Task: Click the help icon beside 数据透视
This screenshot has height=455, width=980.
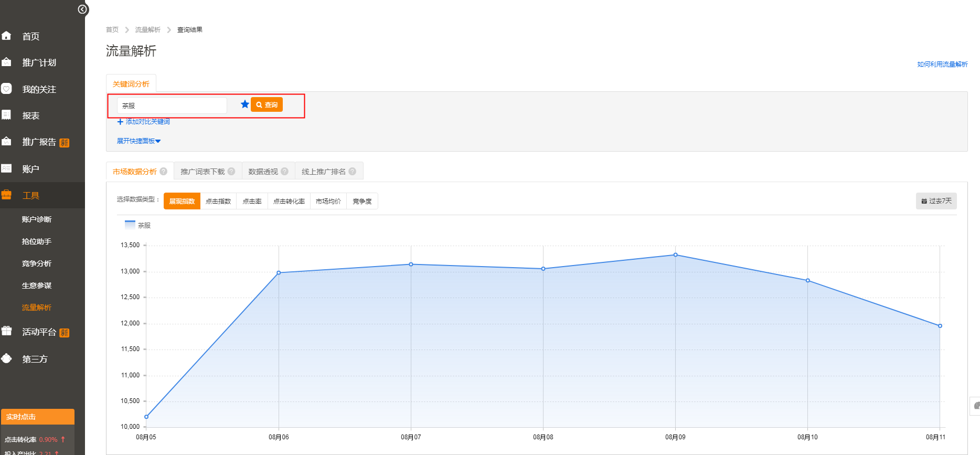Action: click(285, 172)
